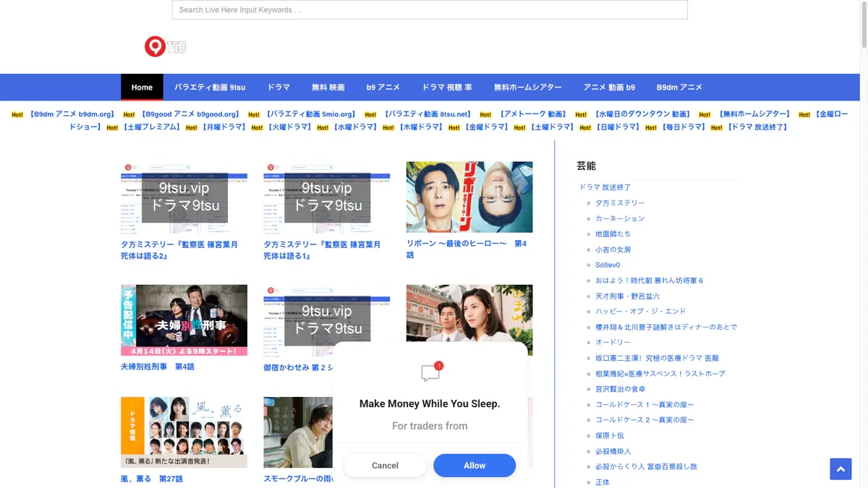Open sidebar 小吉の女房 link

[x=613, y=249]
